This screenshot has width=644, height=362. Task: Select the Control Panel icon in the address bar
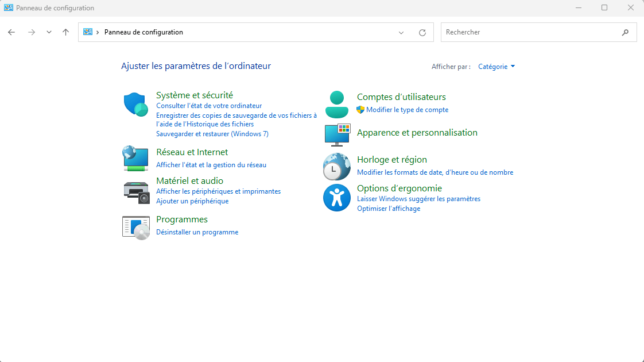point(87,32)
